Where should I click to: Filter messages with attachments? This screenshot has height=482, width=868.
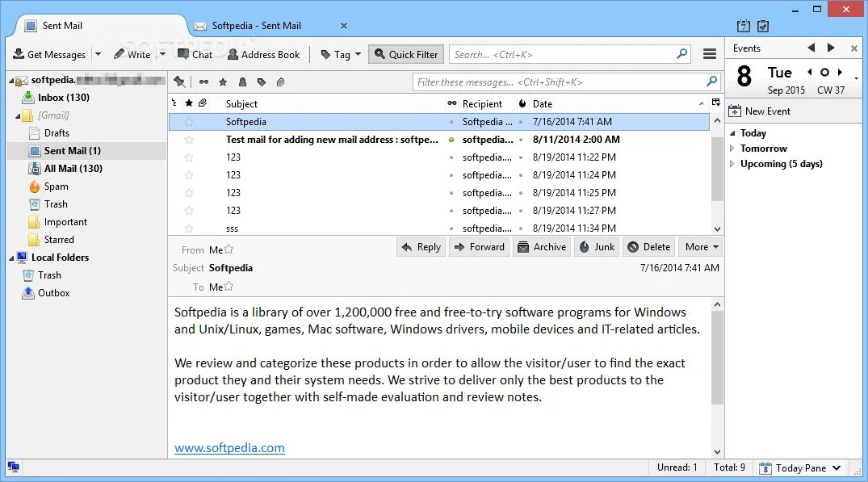point(281,82)
